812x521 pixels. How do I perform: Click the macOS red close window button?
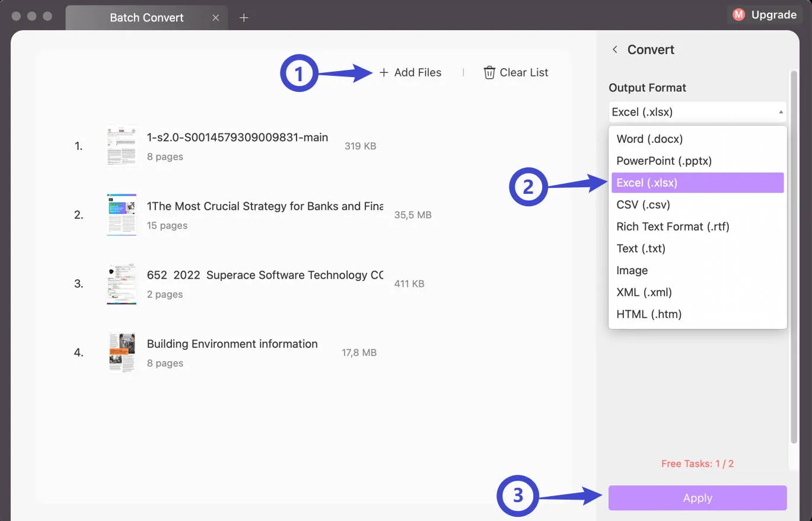pos(16,17)
